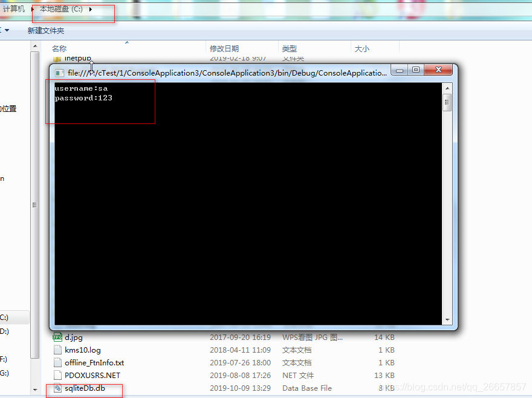Click the console vertical scrollbar thumb

[x=447, y=102]
